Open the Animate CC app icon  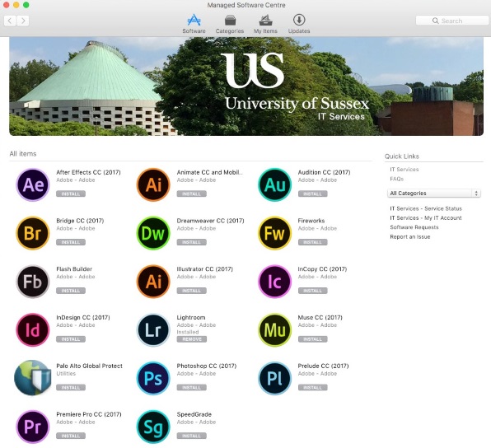tap(153, 184)
